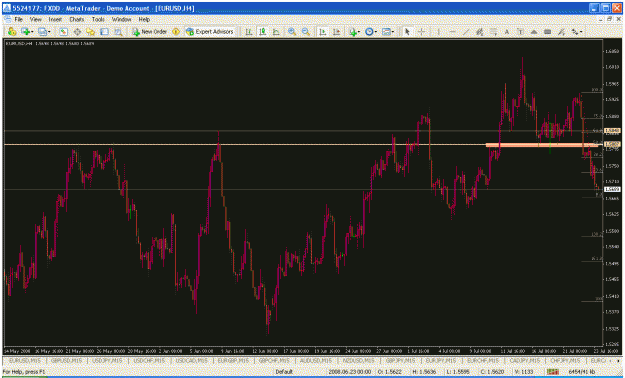Viewport: 625px width, 378px height.
Task: Click the yellow MetaEditor diamond icon
Action: [x=176, y=32]
